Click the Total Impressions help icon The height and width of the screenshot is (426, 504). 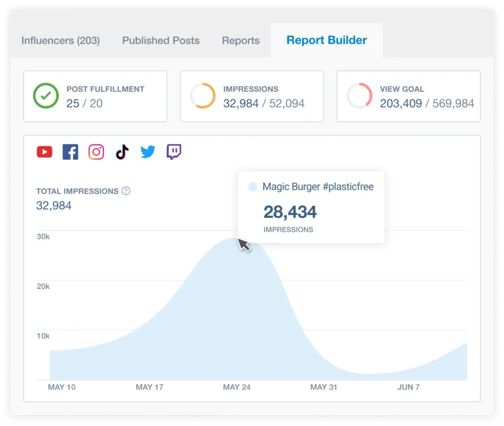[126, 191]
